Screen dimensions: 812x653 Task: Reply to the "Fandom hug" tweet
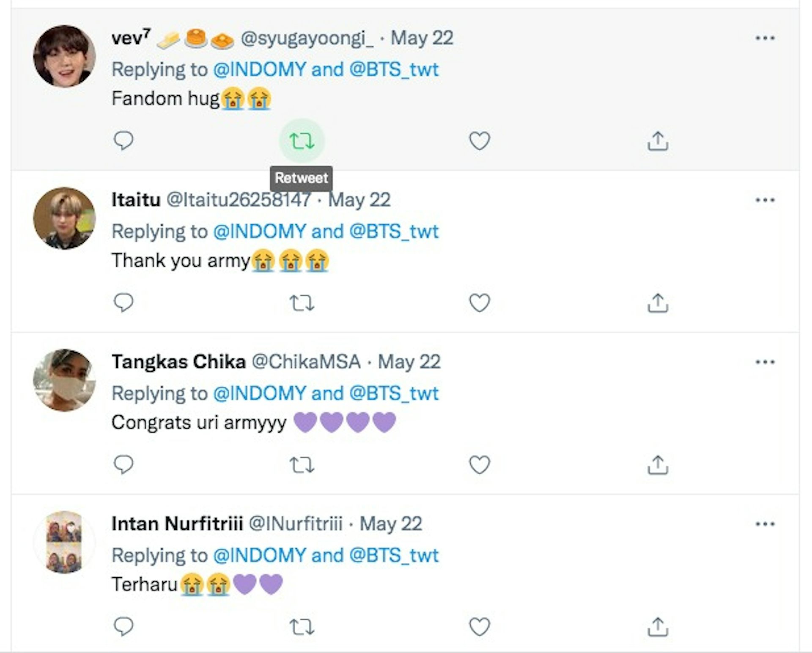coord(123,141)
